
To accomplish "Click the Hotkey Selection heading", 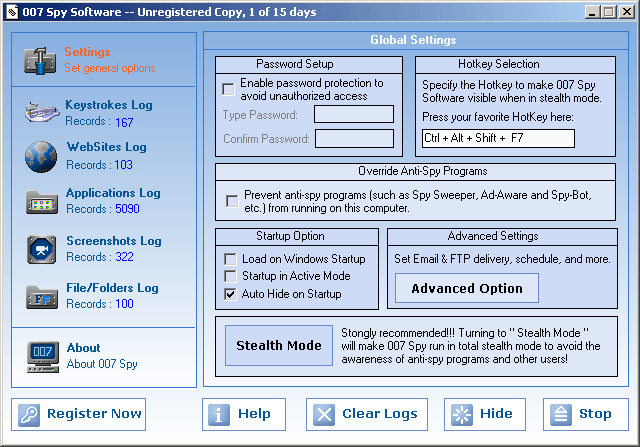I will pyautogui.click(x=499, y=64).
